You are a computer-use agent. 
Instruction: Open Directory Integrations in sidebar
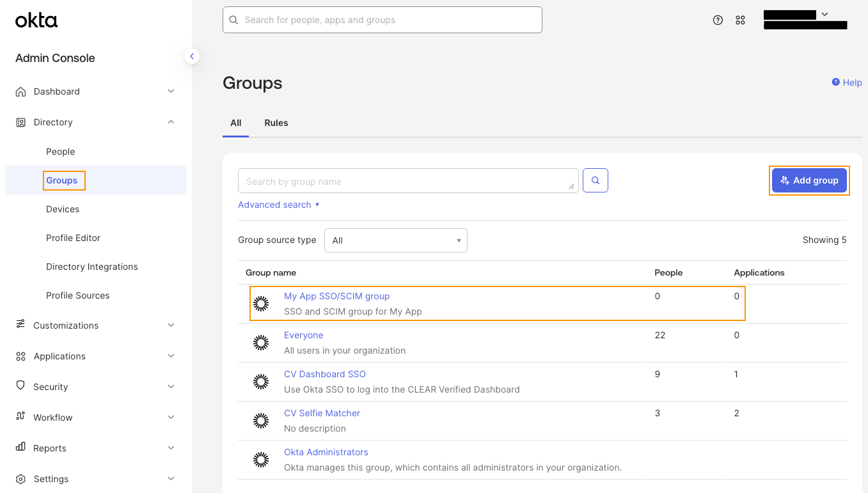tap(92, 267)
